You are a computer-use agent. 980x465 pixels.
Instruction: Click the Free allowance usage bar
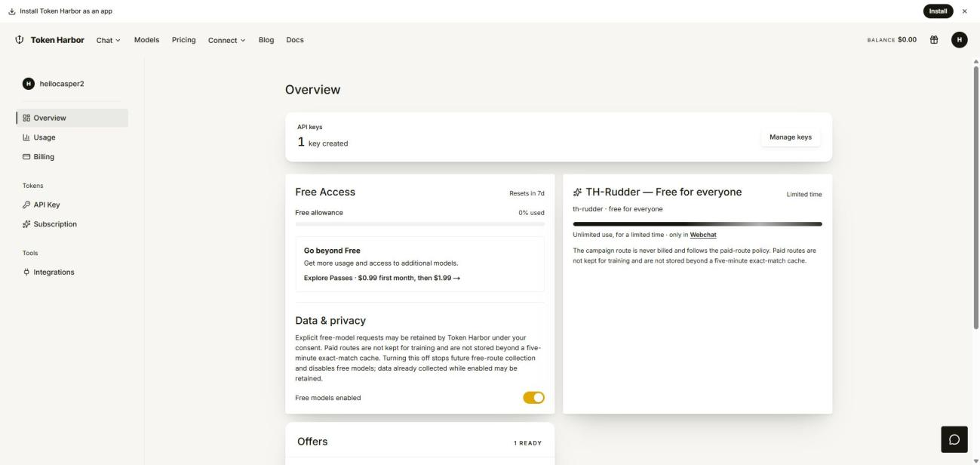click(419, 224)
